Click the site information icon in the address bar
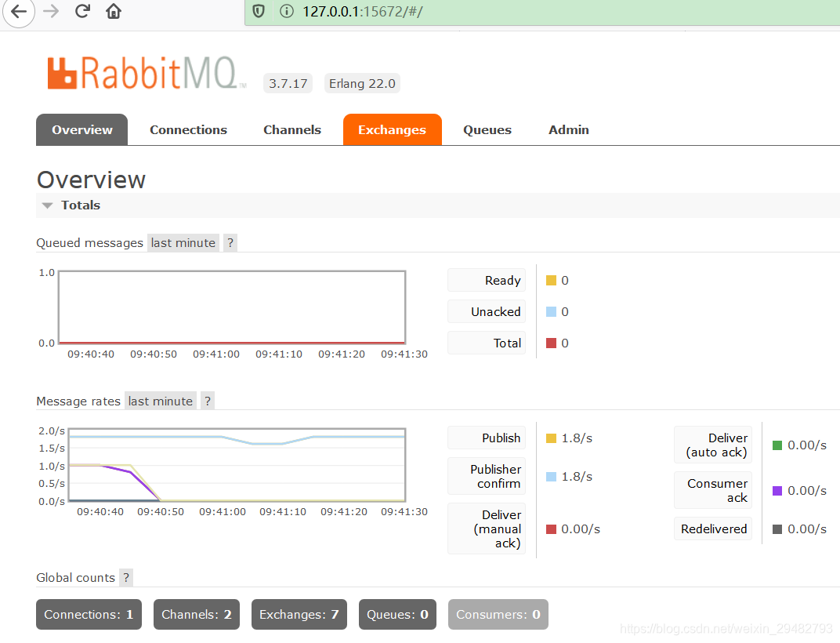The width and height of the screenshot is (840, 643). 287,11
